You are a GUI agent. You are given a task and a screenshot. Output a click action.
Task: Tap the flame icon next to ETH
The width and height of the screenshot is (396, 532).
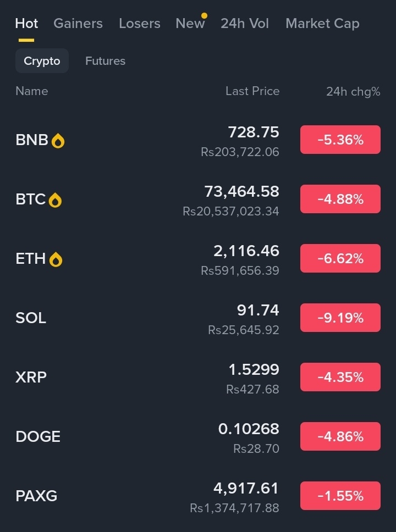click(x=56, y=259)
